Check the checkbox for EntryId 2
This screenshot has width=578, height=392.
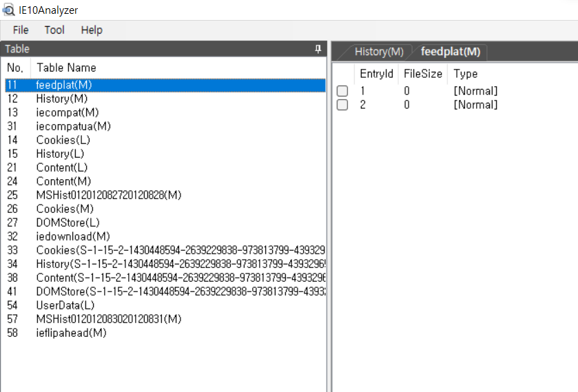(x=342, y=105)
